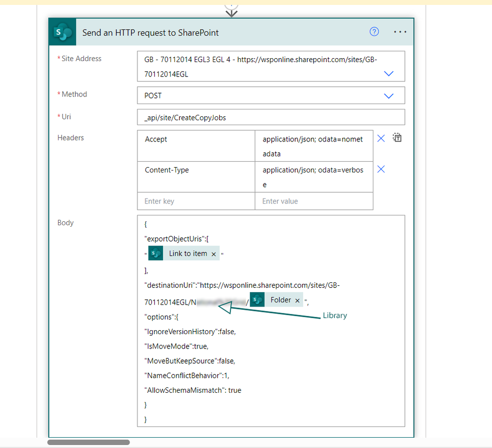Image resolution: width=492 pixels, height=448 pixels.
Task: Click the "AllowSchemaMismatch": true line
Action: [193, 390]
